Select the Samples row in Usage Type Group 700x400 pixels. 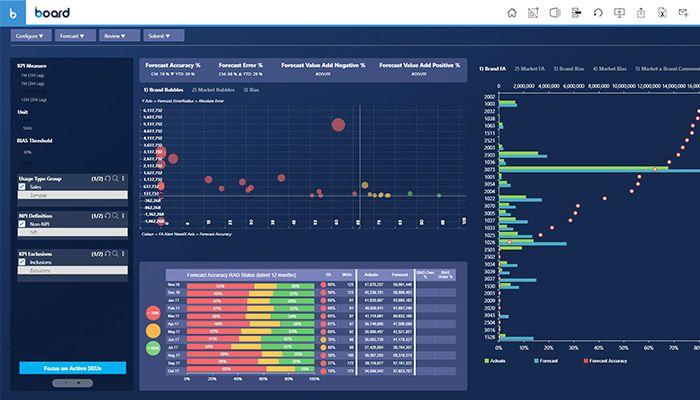pyautogui.click(x=73, y=195)
